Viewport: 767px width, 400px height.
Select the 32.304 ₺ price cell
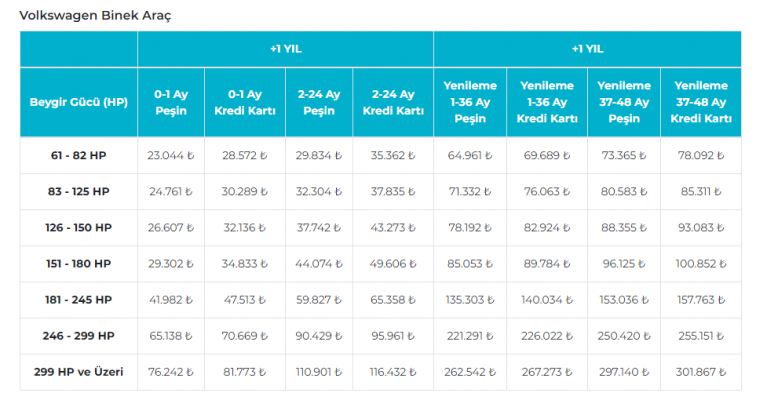click(319, 192)
